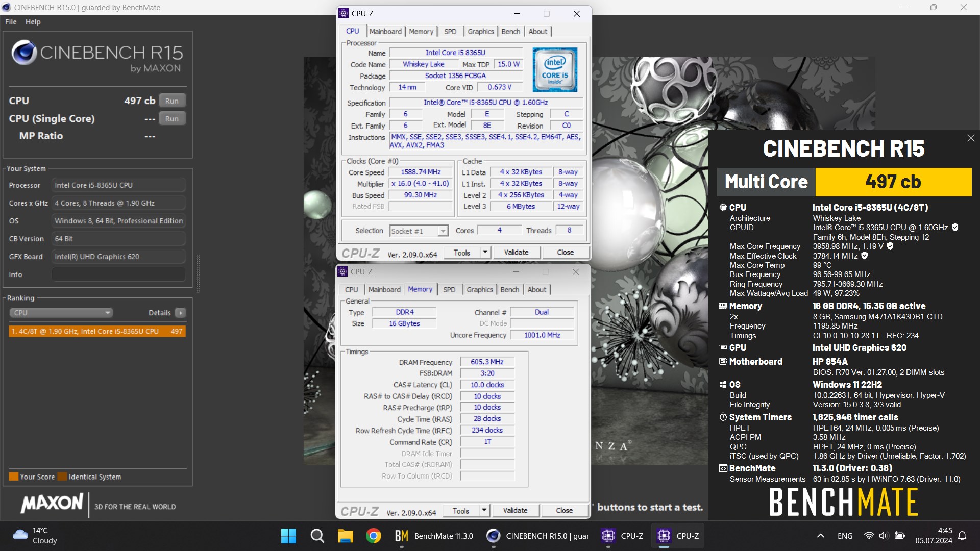Open SPD tab in lower CPU-Z window
Screen dimensions: 980x551
pyautogui.click(x=449, y=290)
